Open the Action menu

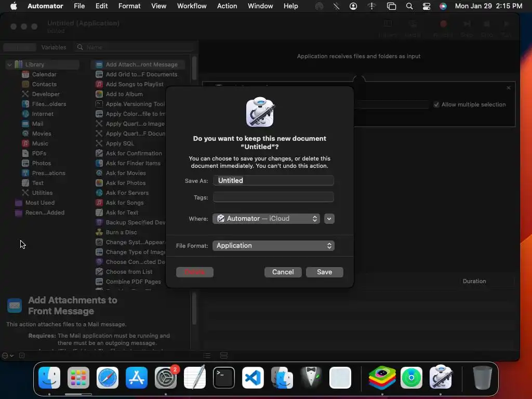227,6
